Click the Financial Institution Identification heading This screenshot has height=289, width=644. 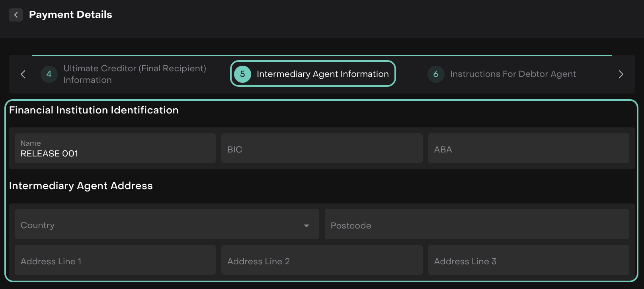(94, 110)
